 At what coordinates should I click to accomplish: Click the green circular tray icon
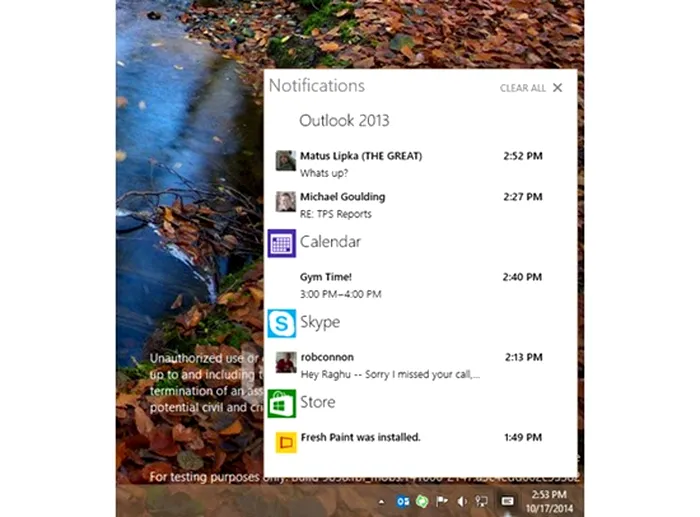(422, 501)
